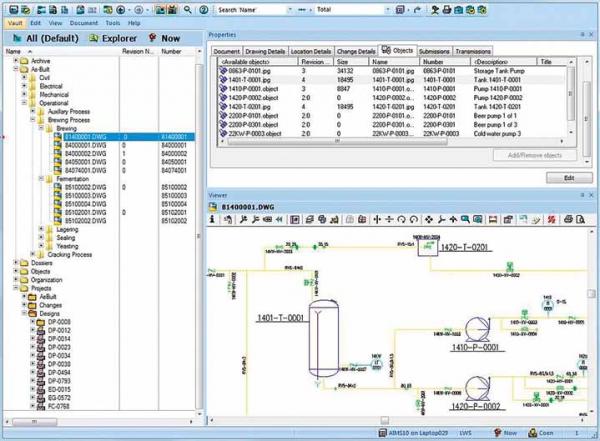Switch to the Transmissions tab
The width and height of the screenshot is (600, 441).
472,49
